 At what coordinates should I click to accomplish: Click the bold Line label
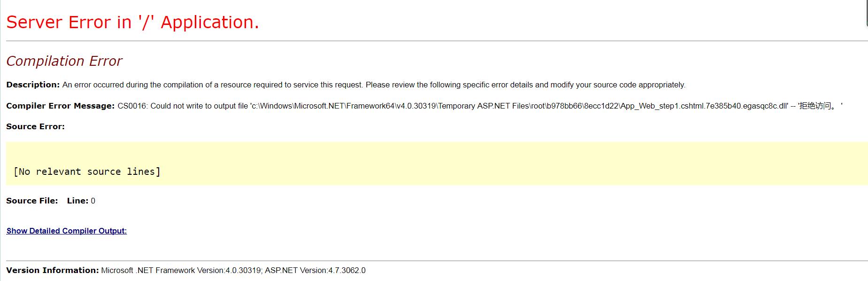pyautogui.click(x=77, y=201)
